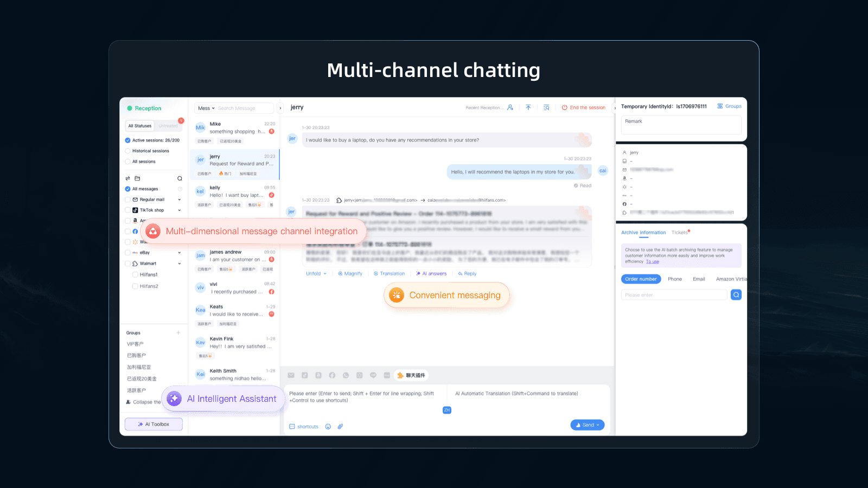
Task: Select the Facebook channel icon above the input box
Action: pyautogui.click(x=332, y=375)
